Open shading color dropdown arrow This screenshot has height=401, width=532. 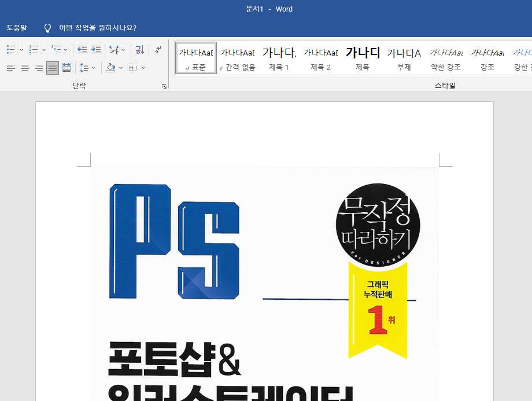tap(121, 68)
